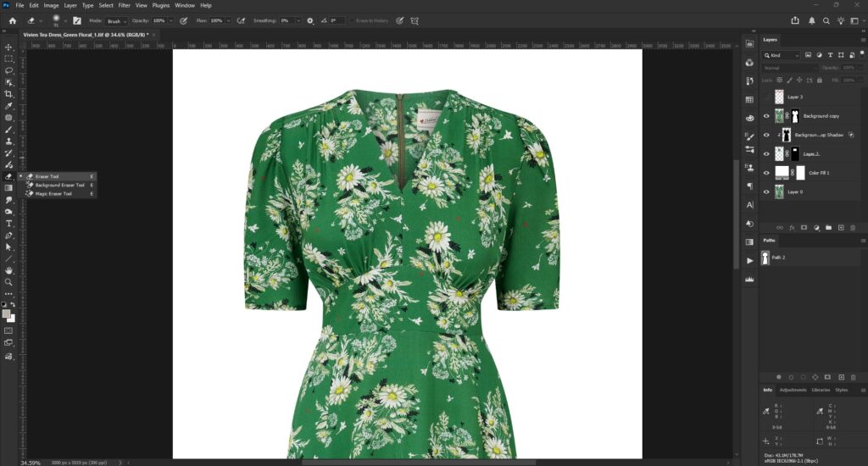Create a new layer from Layers panel footer
Image resolution: width=868 pixels, height=466 pixels.
click(841, 227)
